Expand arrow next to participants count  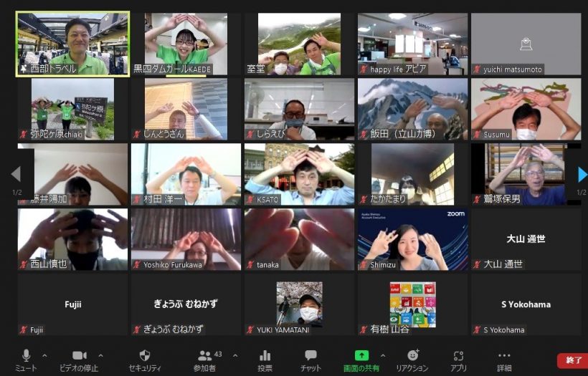235,355
